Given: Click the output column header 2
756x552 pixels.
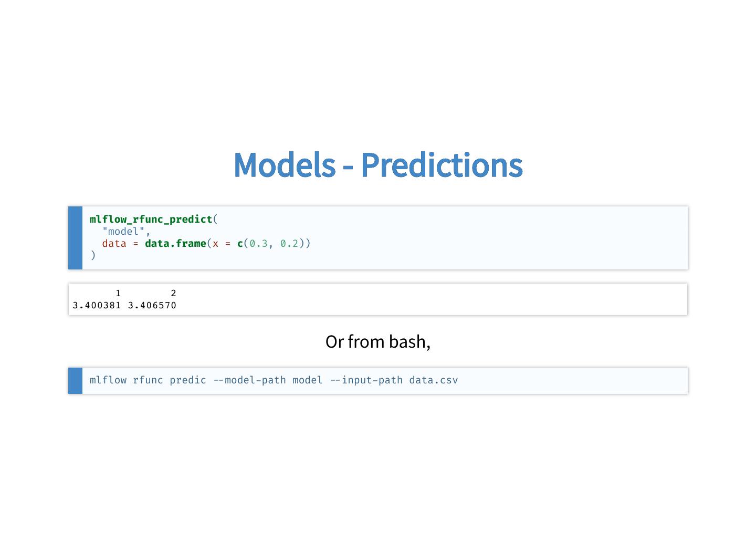Looking at the screenshot, I should pos(173,294).
